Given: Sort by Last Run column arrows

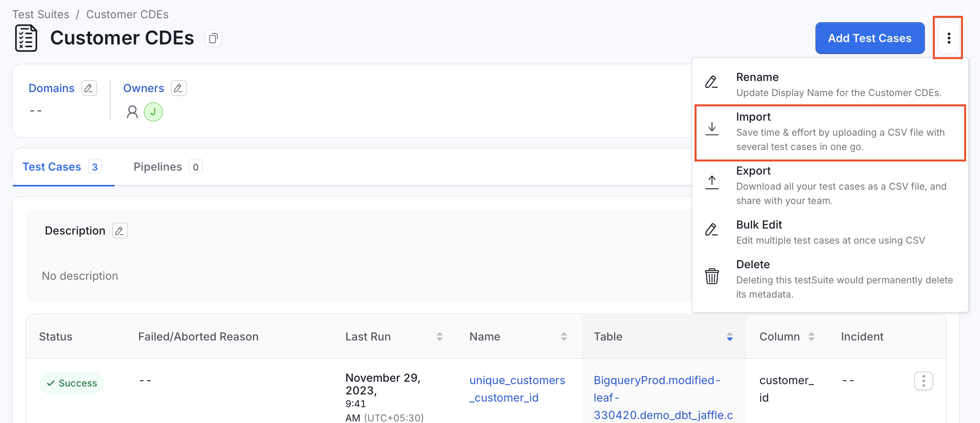Looking at the screenshot, I should [439, 336].
